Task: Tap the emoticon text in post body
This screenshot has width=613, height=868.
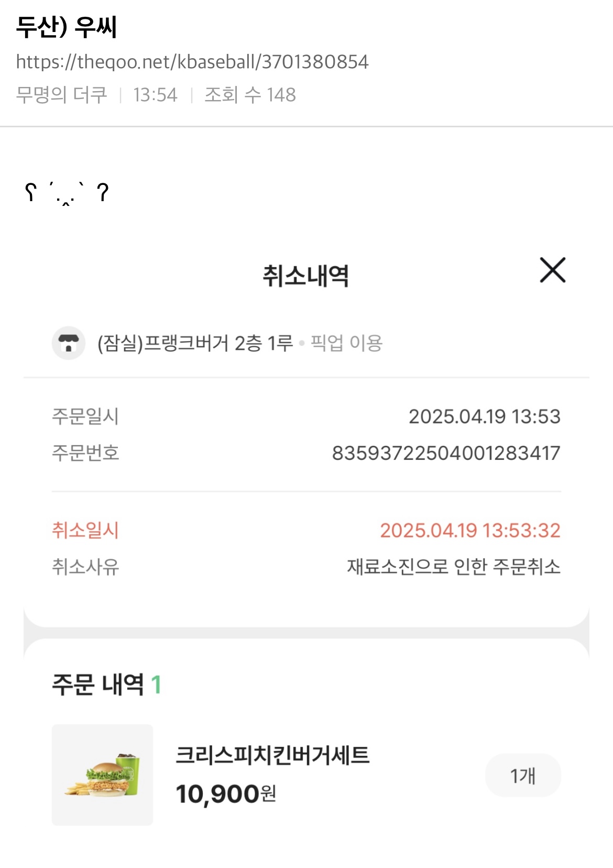Action: pyautogui.click(x=67, y=193)
